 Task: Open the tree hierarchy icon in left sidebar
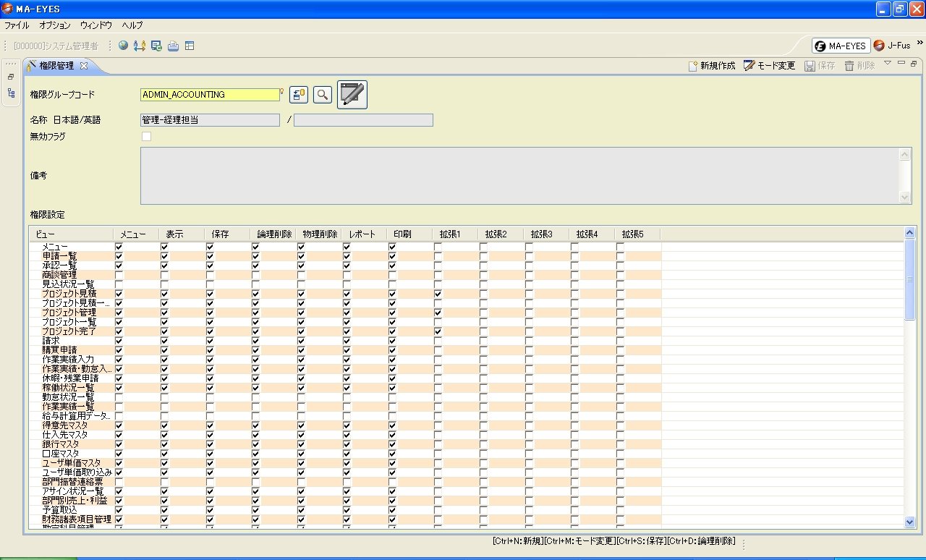pyautogui.click(x=11, y=93)
